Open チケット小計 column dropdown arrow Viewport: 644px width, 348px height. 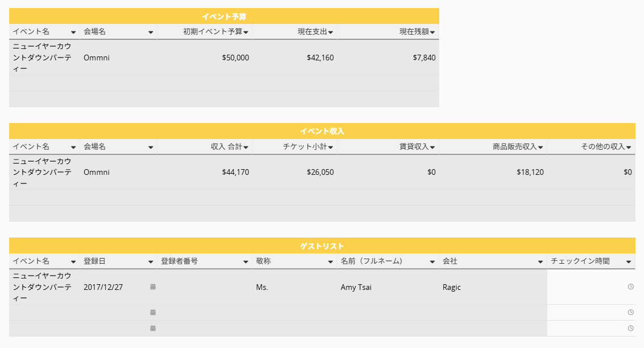(331, 148)
